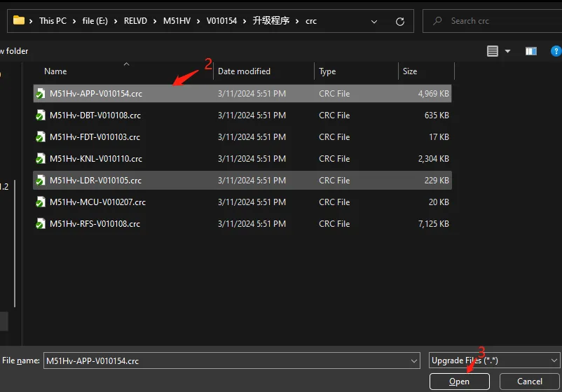This screenshot has width=562, height=392.
Task: Show the preview pane
Action: (531, 51)
